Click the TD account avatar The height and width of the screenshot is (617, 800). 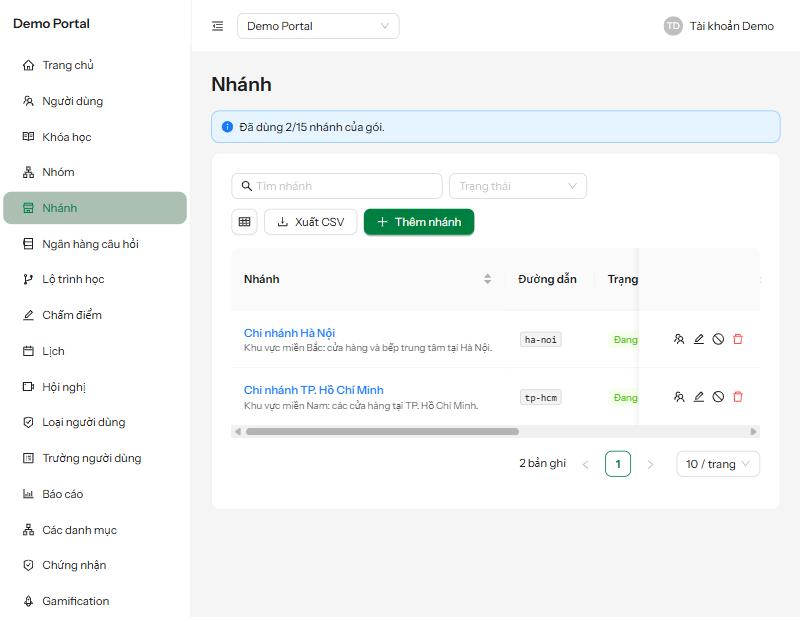(673, 26)
